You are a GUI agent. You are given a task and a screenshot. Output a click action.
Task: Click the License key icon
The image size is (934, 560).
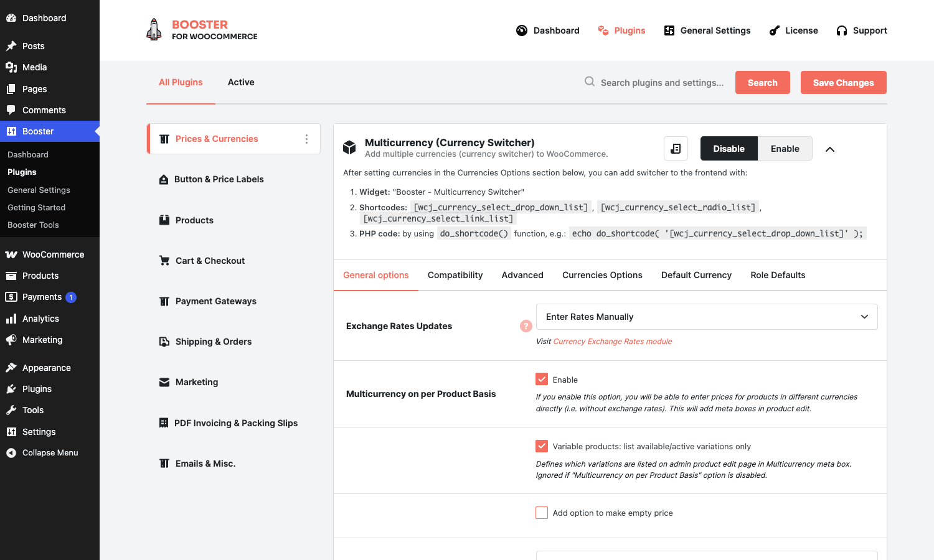(775, 30)
